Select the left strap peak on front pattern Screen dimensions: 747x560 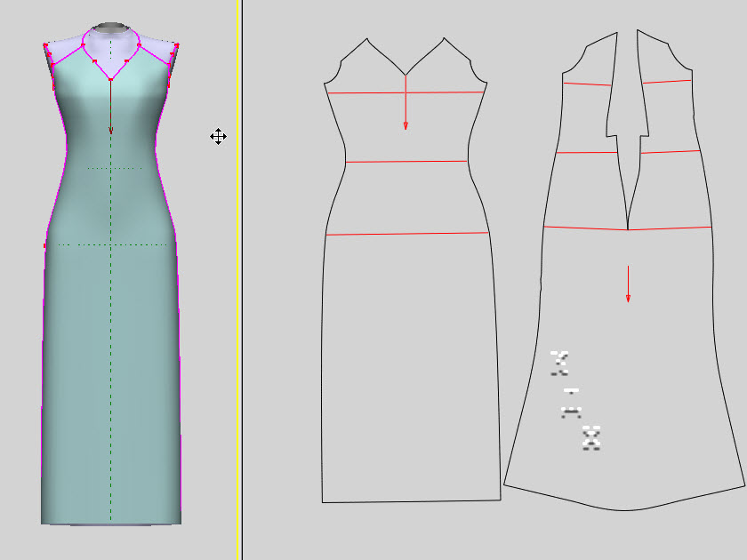366,38
